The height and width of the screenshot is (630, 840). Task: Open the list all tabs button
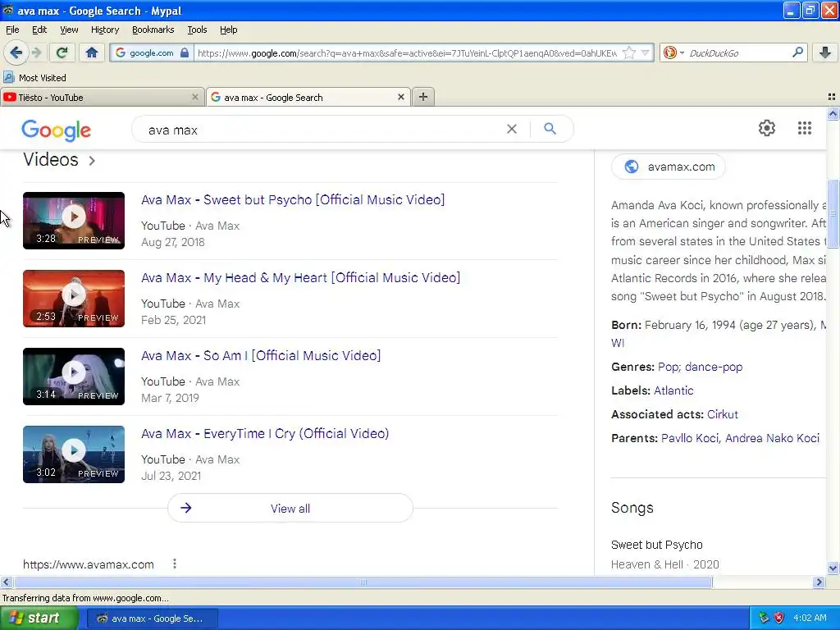point(832,97)
